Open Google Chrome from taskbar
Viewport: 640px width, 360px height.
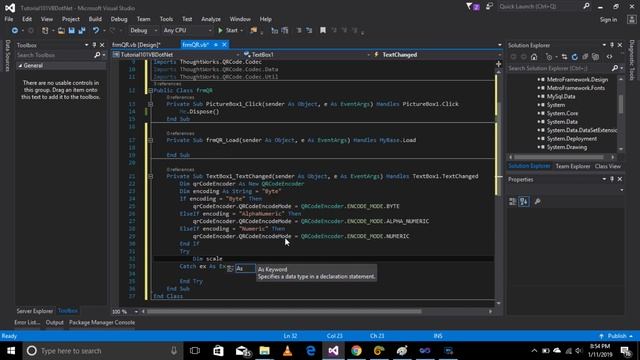356,351
